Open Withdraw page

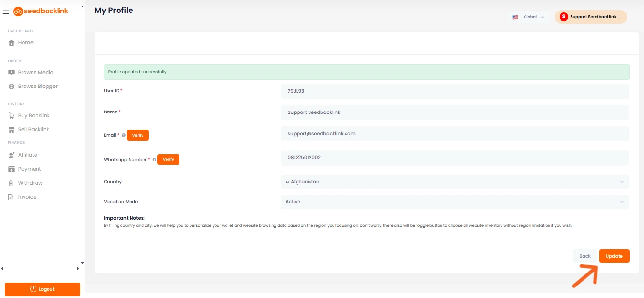pyautogui.click(x=30, y=183)
